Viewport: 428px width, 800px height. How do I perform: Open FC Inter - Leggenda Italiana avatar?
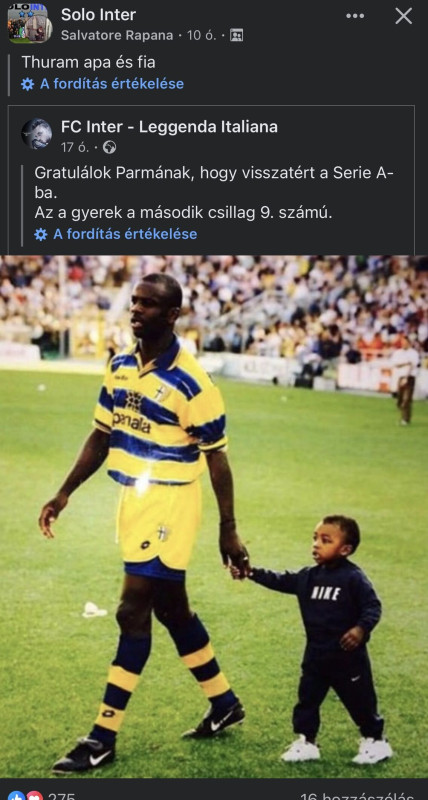[x=37, y=134]
